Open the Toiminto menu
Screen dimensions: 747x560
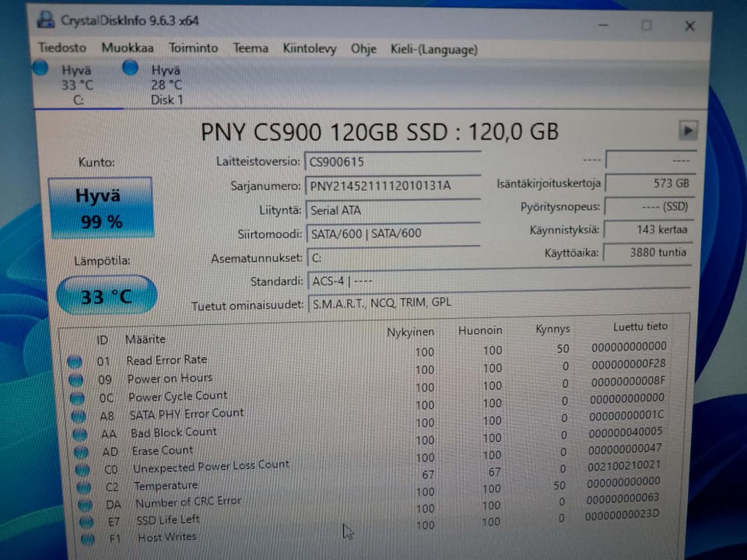pyautogui.click(x=193, y=48)
